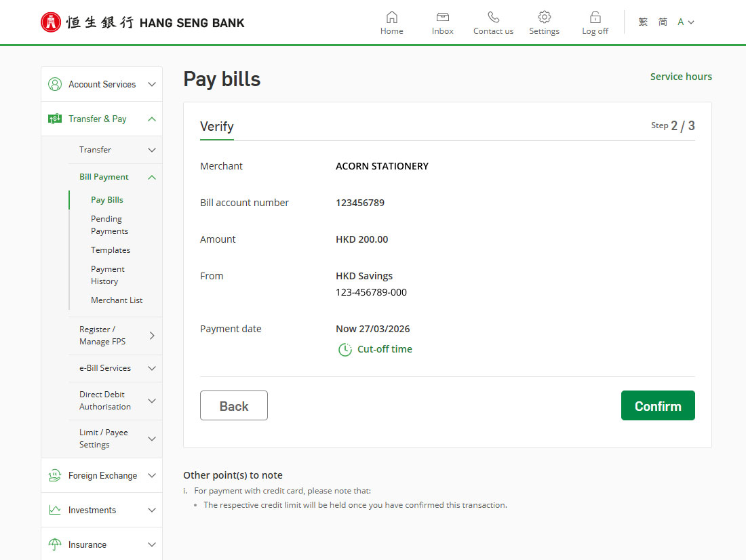Expand Foreign Exchange chevron
The height and width of the screenshot is (560, 746).
(x=152, y=475)
